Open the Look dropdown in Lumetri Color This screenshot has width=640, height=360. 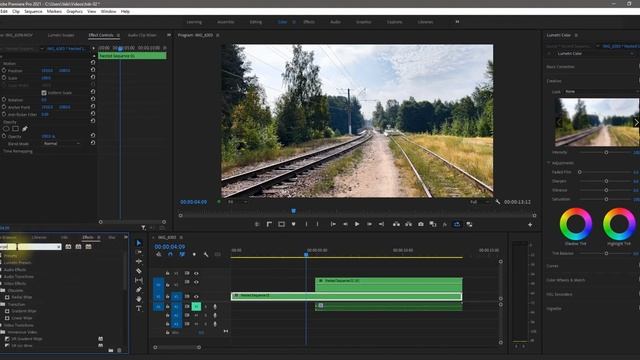tap(601, 92)
